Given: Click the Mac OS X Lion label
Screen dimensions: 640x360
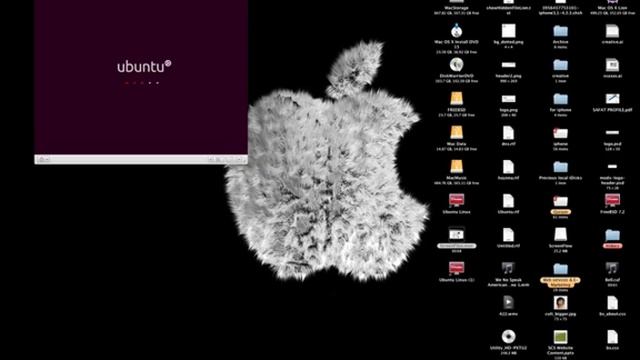Looking at the screenshot, I should coord(612,8).
